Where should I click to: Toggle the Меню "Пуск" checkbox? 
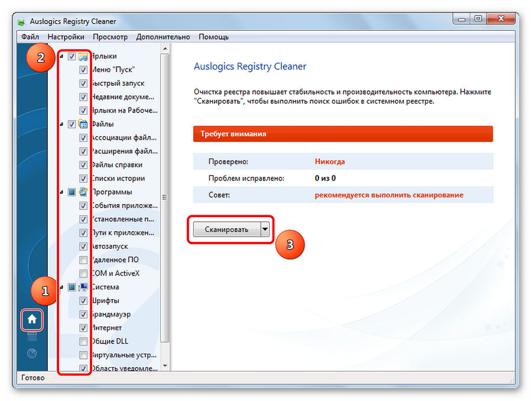[83, 70]
